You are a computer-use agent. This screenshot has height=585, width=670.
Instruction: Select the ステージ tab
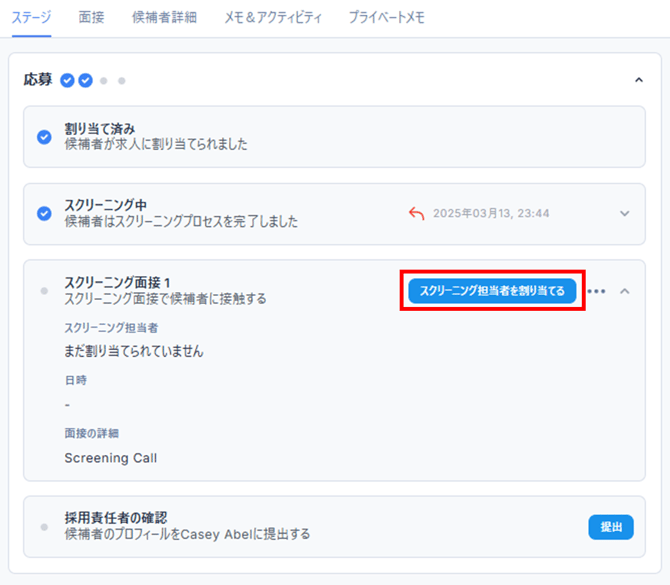coord(32,17)
